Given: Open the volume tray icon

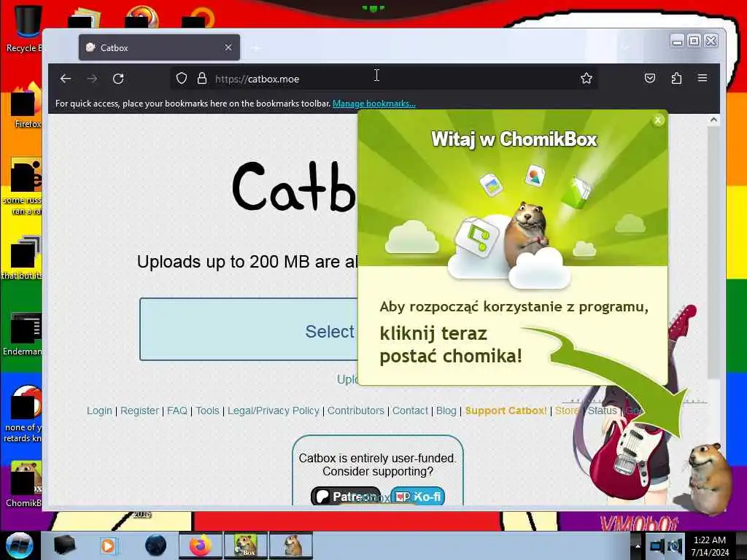Looking at the screenshot, I should (676, 545).
